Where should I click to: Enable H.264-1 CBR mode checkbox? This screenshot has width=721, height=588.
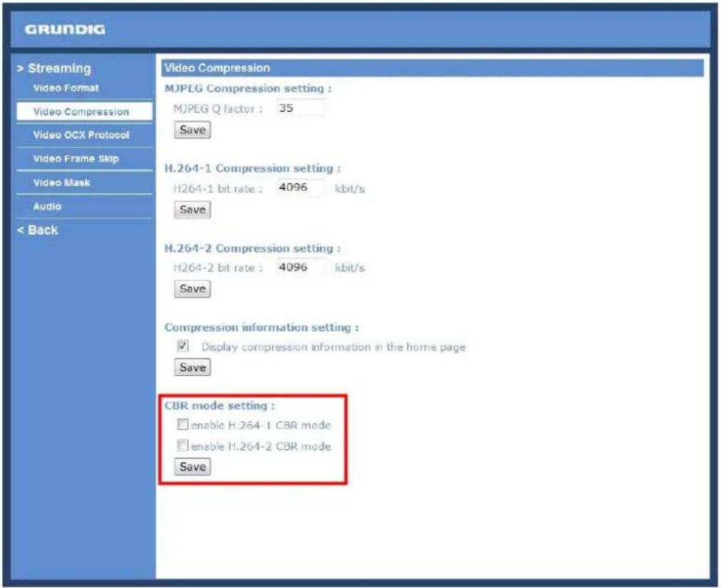(x=183, y=424)
